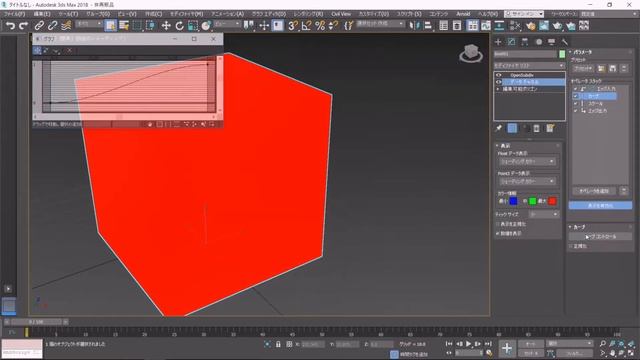This screenshot has height=360, width=640.
Task: Open the Arnold menu
Action: click(463, 14)
